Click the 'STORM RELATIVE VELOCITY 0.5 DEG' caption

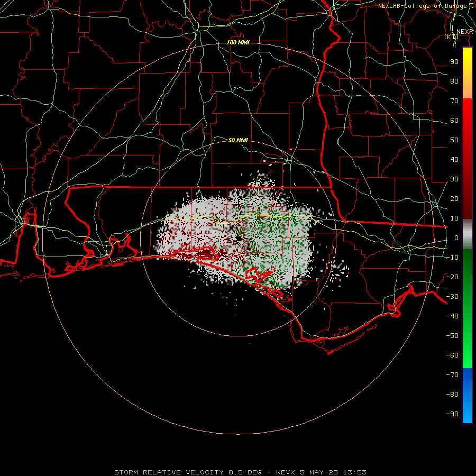pos(188,472)
